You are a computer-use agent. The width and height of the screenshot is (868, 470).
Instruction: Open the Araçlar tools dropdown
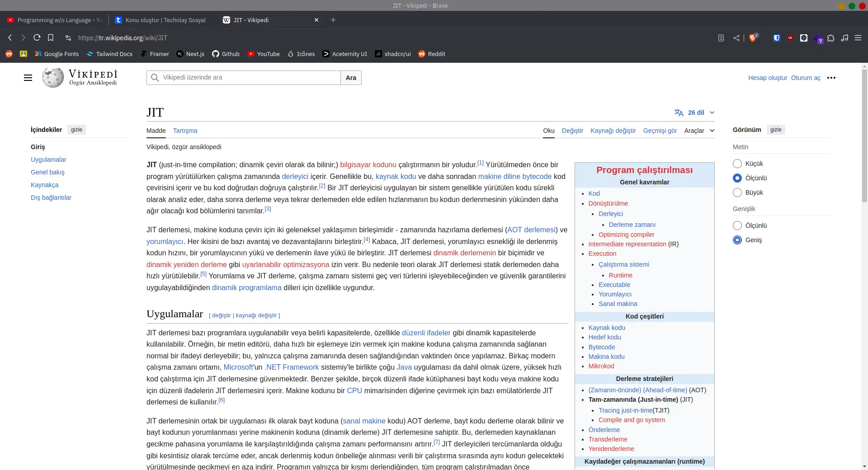click(699, 131)
